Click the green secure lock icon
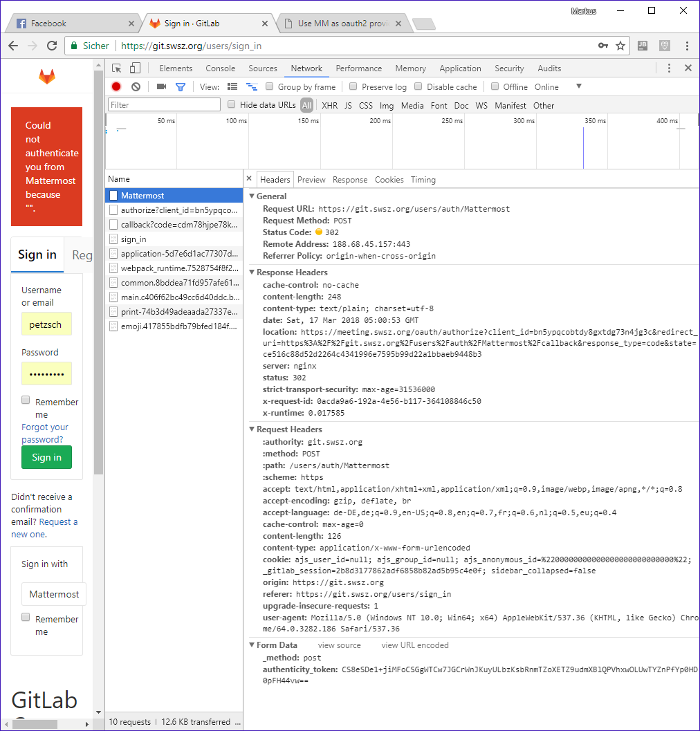The height and width of the screenshot is (731, 700). (74, 46)
